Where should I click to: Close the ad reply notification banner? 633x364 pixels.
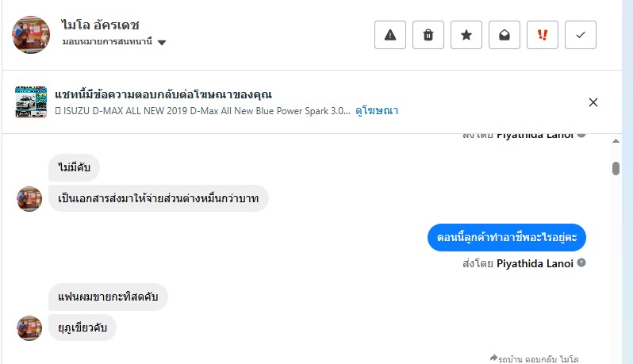tap(593, 102)
